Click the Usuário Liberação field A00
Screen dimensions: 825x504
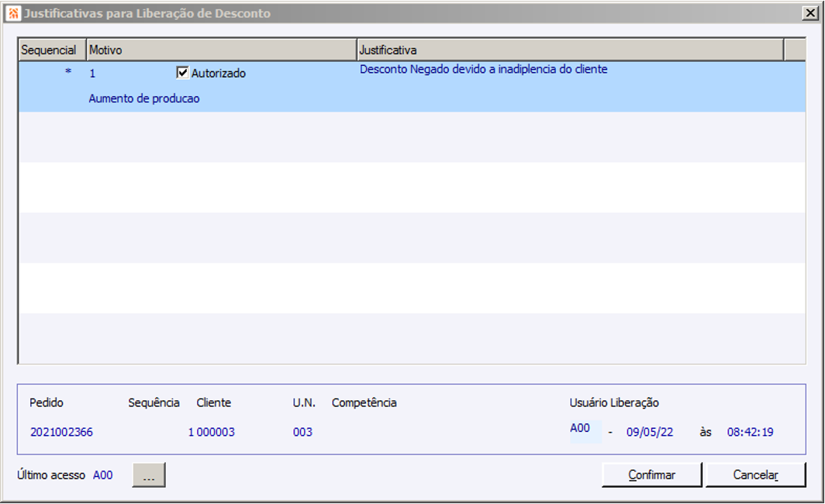pos(585,431)
